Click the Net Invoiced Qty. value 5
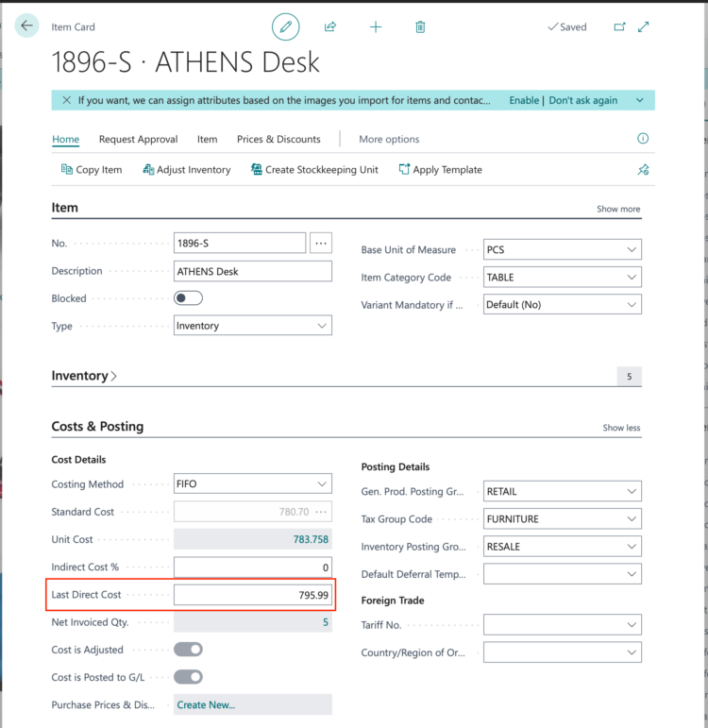 [326, 622]
